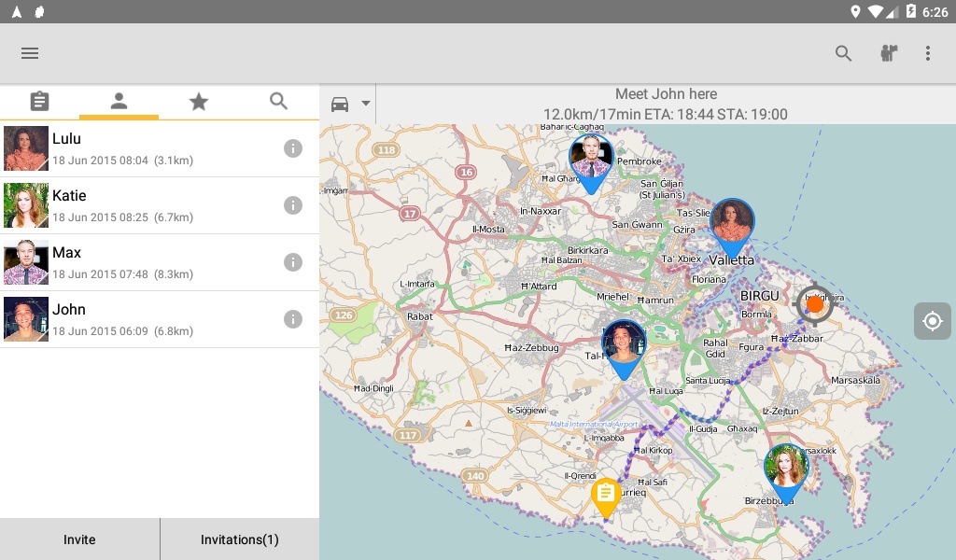Click the Invite button

point(80,539)
